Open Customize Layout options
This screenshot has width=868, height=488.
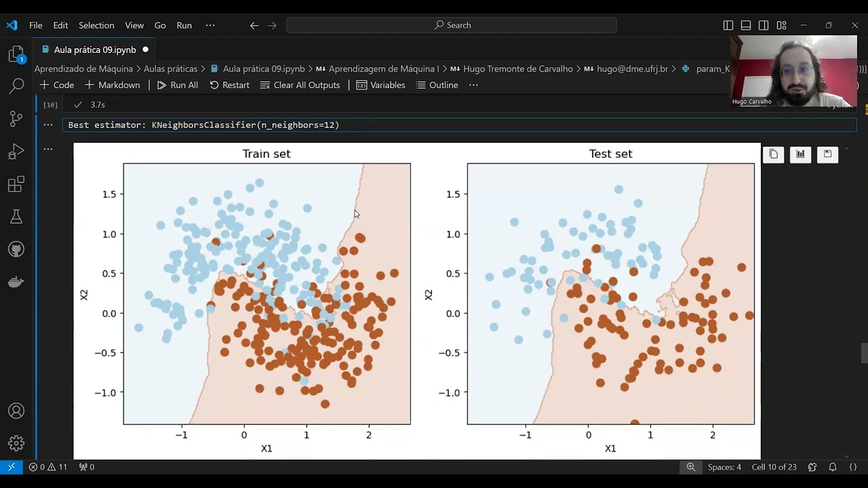tap(781, 25)
